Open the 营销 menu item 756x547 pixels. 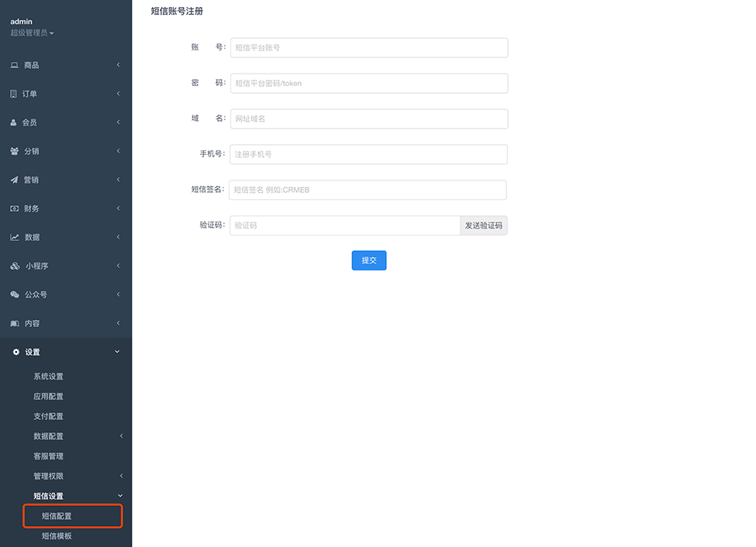(66, 180)
